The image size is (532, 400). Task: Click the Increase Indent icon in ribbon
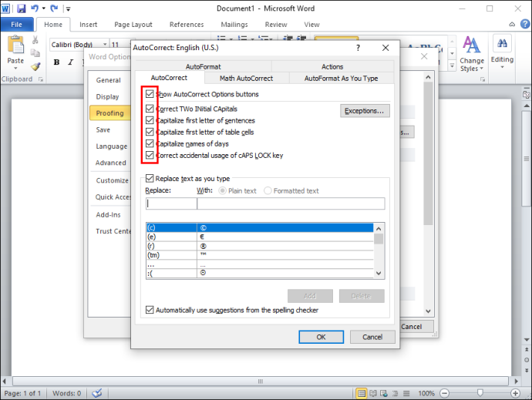(x=301, y=38)
